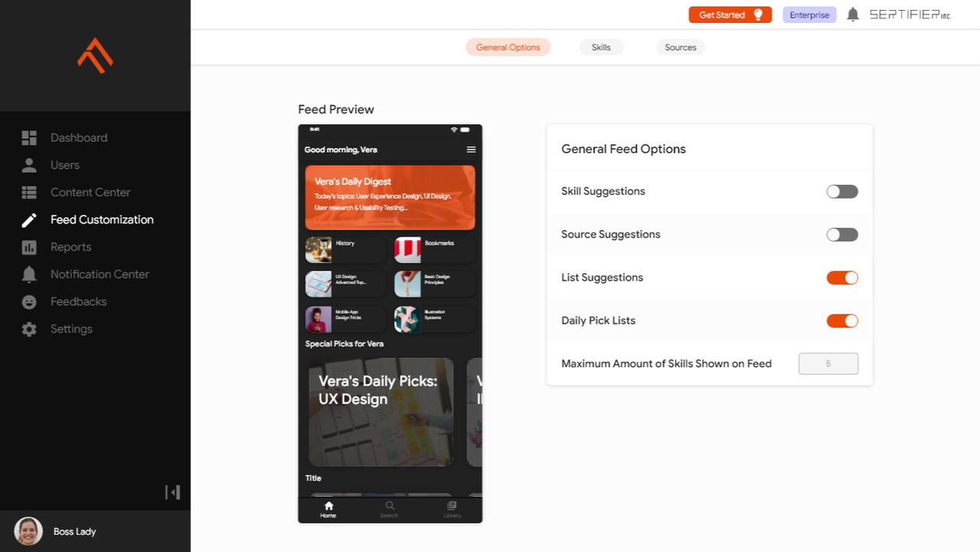Click the Feed Preview heading
The image size is (980, 552).
pos(336,110)
